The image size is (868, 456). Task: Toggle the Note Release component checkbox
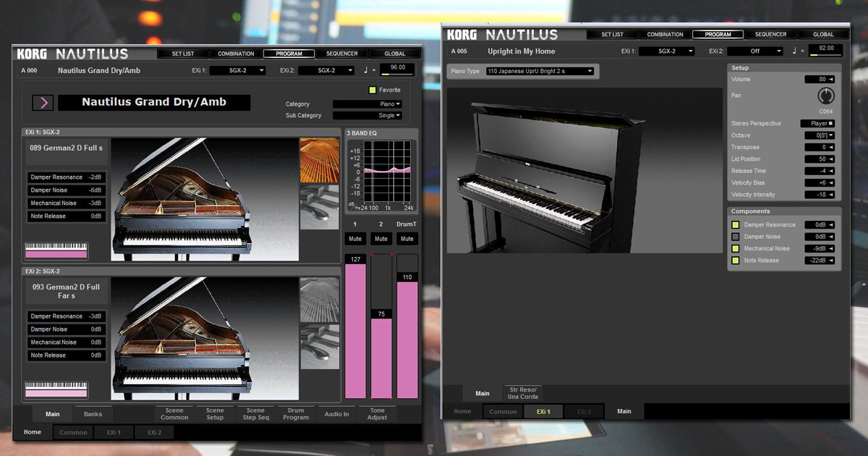[736, 261]
